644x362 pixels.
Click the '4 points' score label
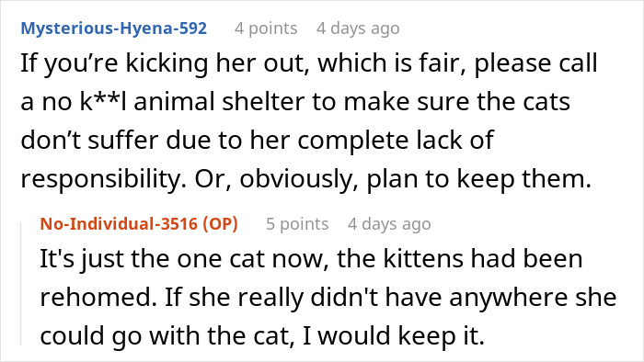[x=266, y=28]
